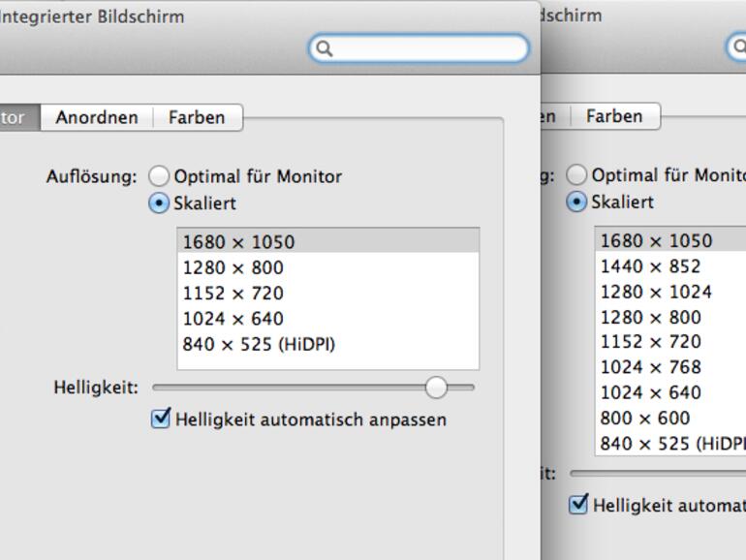
Task: Select Optimal für Monitor in the left window
Action: pyautogui.click(x=158, y=176)
